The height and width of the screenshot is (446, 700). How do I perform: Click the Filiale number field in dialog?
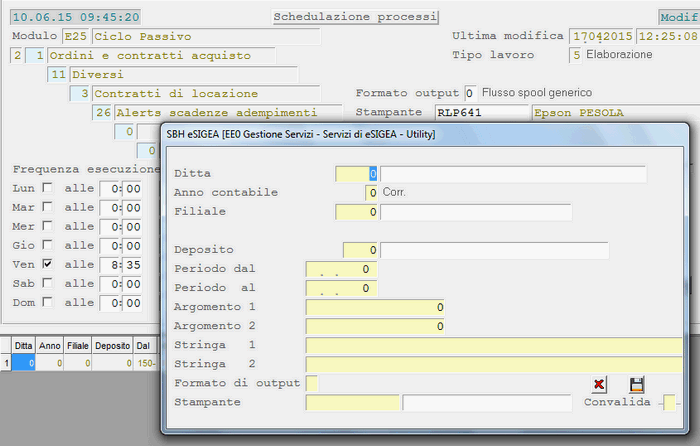coord(356,212)
